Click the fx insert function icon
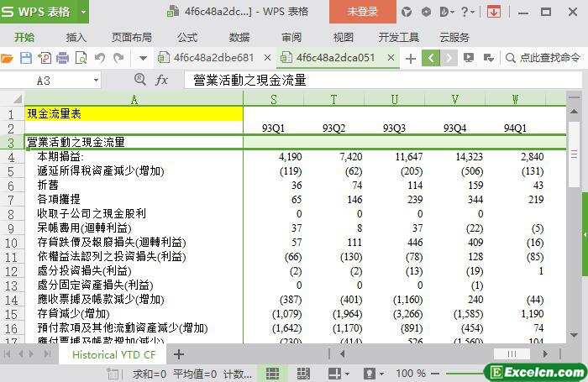The width and height of the screenshot is (588, 382). (x=161, y=80)
